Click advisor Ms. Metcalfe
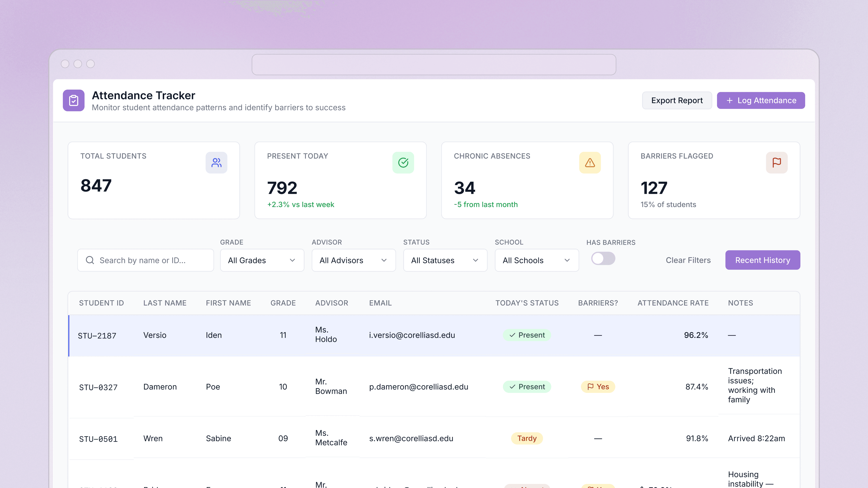The image size is (868, 488). [331, 438]
